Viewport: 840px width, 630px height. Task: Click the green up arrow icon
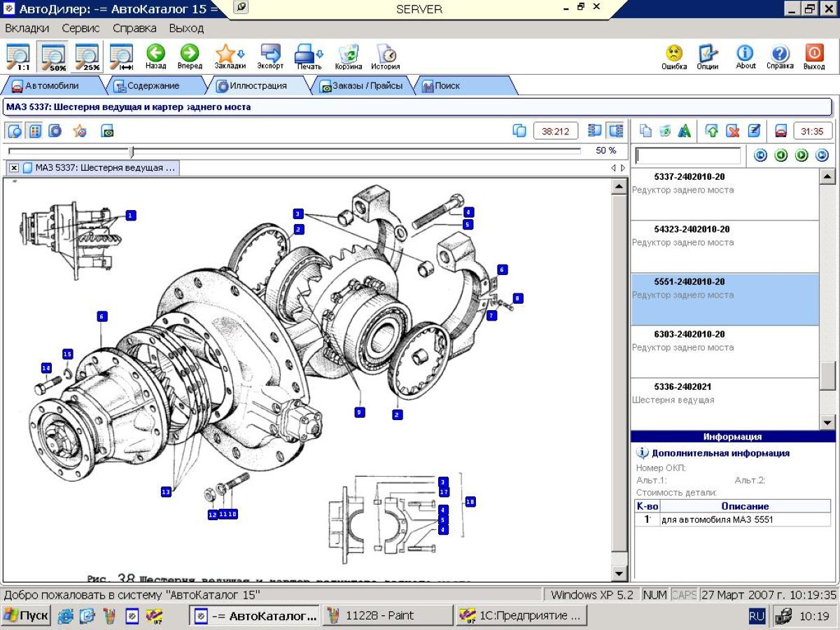(712, 131)
